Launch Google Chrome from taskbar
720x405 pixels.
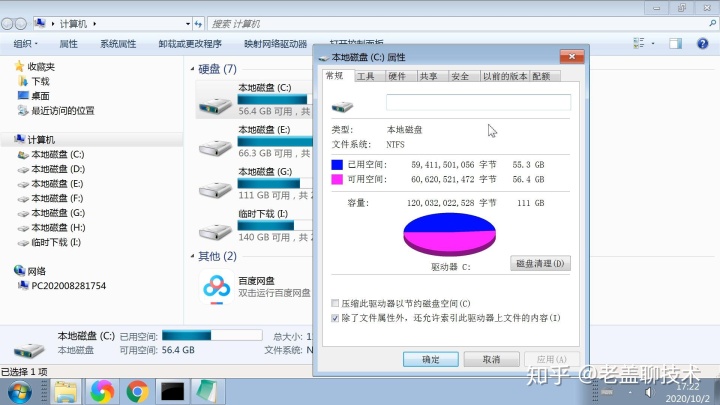coord(137,392)
